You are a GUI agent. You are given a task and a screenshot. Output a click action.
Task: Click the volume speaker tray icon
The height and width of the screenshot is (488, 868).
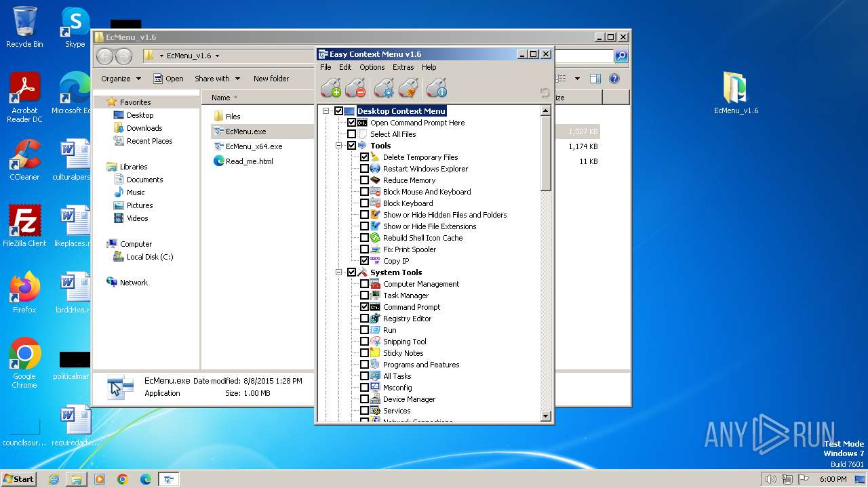(771, 479)
